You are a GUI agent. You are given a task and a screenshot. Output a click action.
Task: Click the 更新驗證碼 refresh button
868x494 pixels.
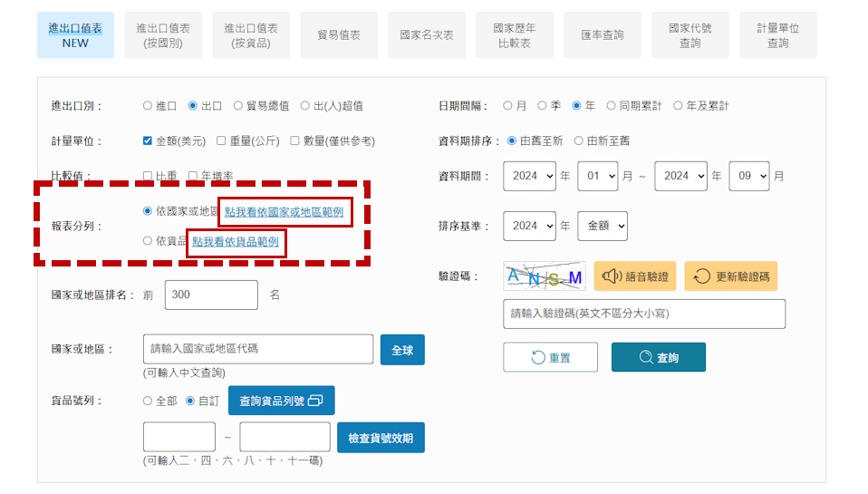731,276
